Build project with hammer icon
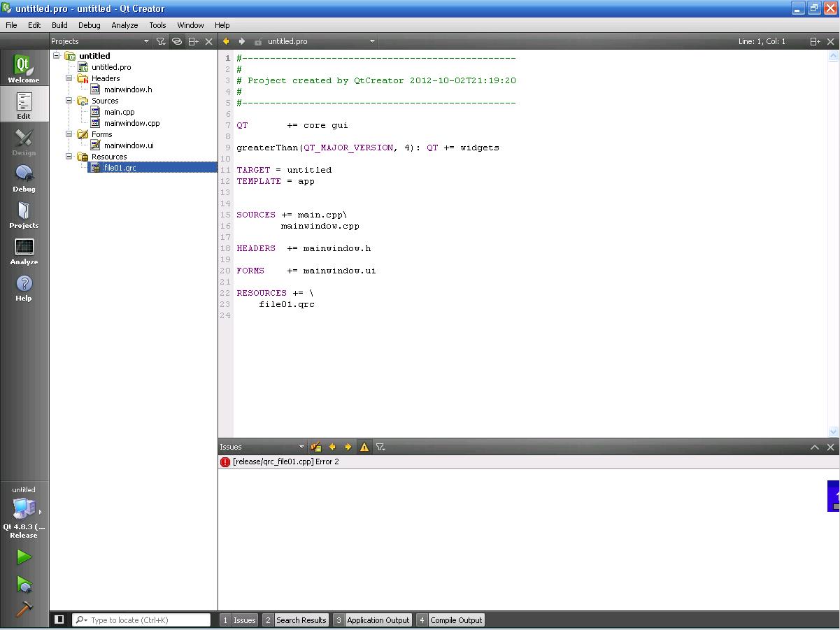 pos(24,609)
